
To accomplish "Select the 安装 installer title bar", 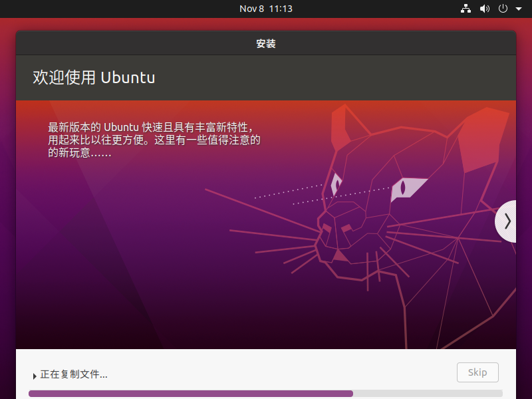I will 266,42.
